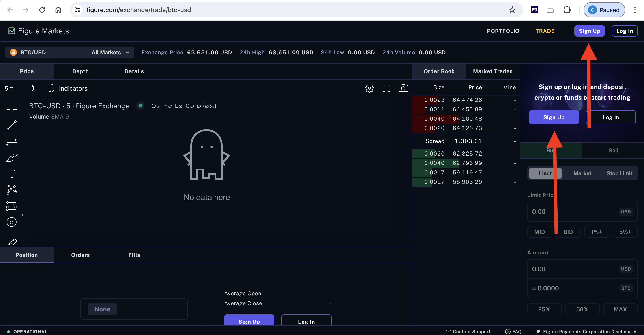The image size is (644, 335).
Task: Toggle fullscreen chart mode
Action: point(386,88)
